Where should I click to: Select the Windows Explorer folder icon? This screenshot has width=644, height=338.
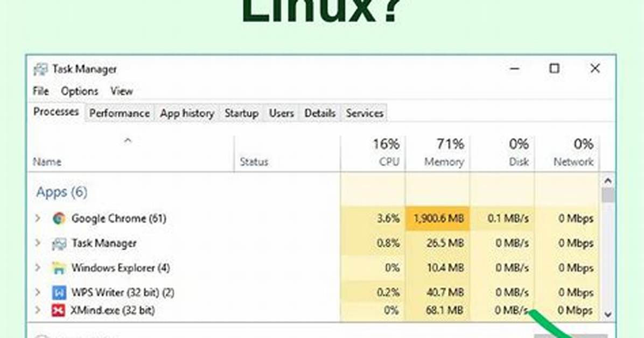point(59,268)
